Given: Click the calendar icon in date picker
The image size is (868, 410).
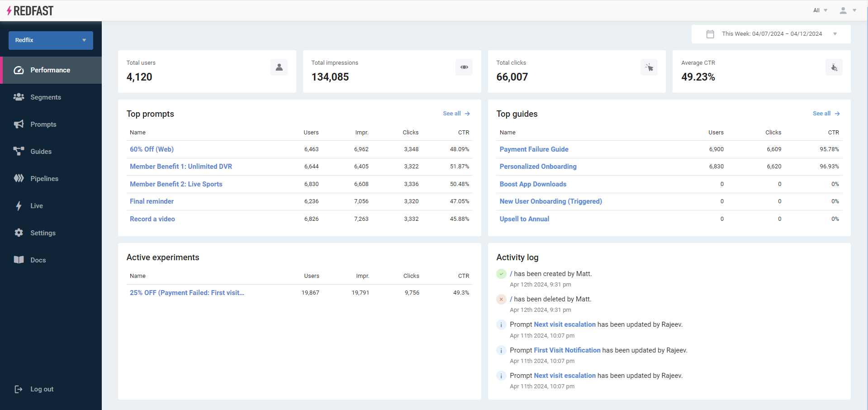Looking at the screenshot, I should point(710,34).
